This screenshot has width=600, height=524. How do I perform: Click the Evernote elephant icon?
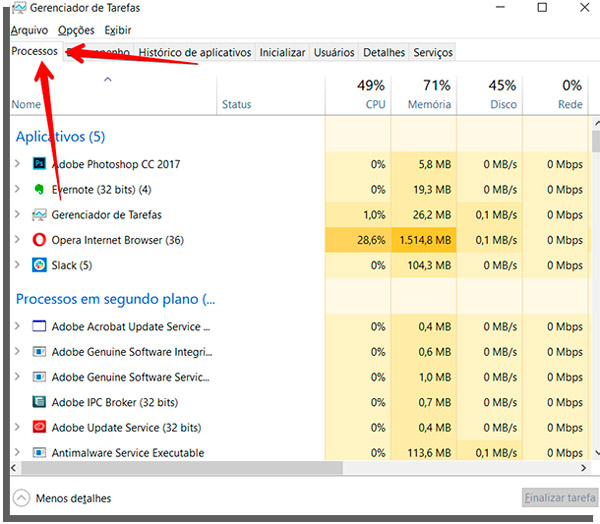pyautogui.click(x=39, y=189)
